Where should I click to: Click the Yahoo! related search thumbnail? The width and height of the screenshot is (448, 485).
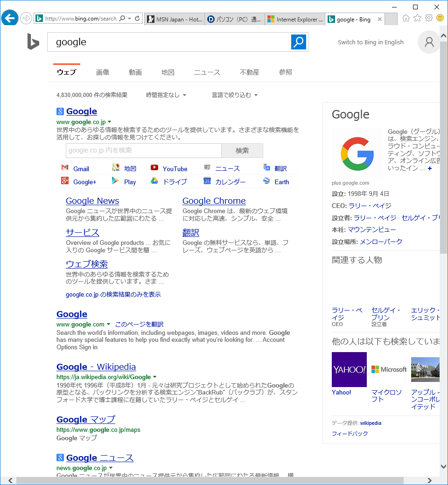pyautogui.click(x=349, y=369)
